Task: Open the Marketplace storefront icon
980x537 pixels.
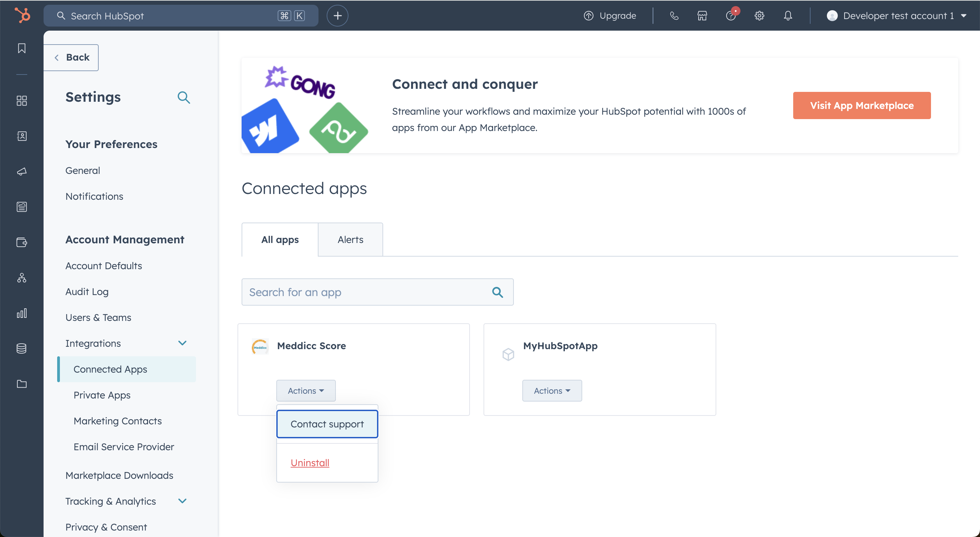Action: pyautogui.click(x=702, y=16)
